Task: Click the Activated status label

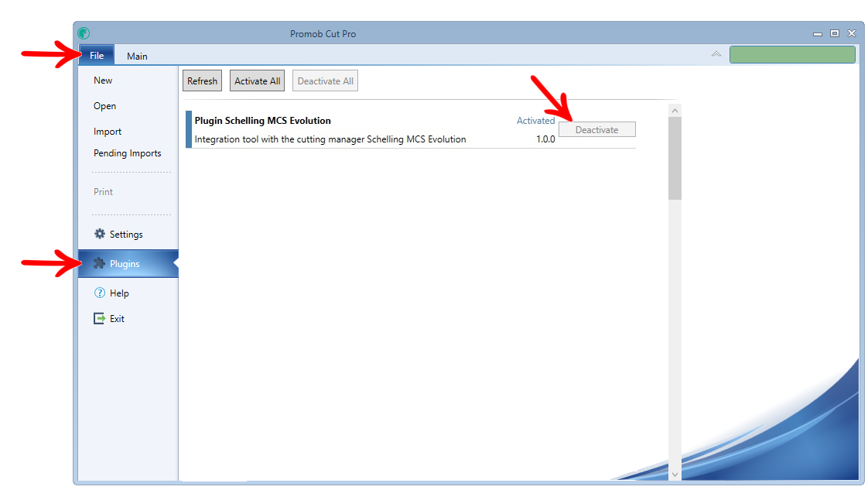Action: [536, 120]
